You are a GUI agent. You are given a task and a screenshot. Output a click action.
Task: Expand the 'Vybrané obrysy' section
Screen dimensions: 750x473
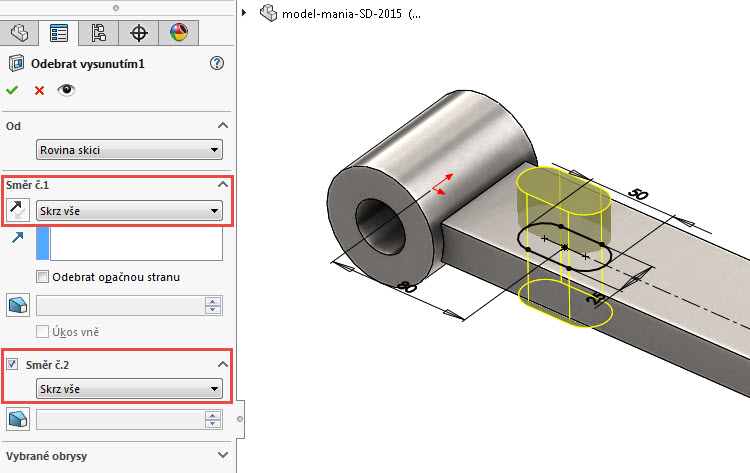click(222, 455)
